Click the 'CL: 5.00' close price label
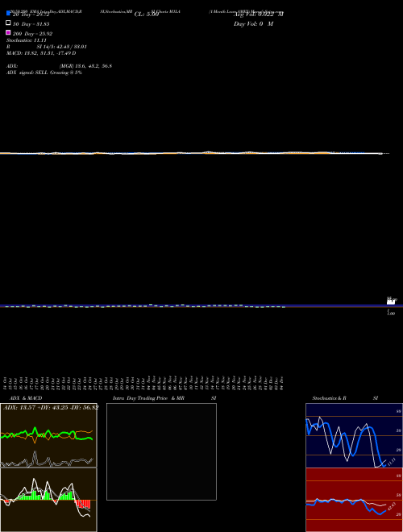 pos(147,15)
